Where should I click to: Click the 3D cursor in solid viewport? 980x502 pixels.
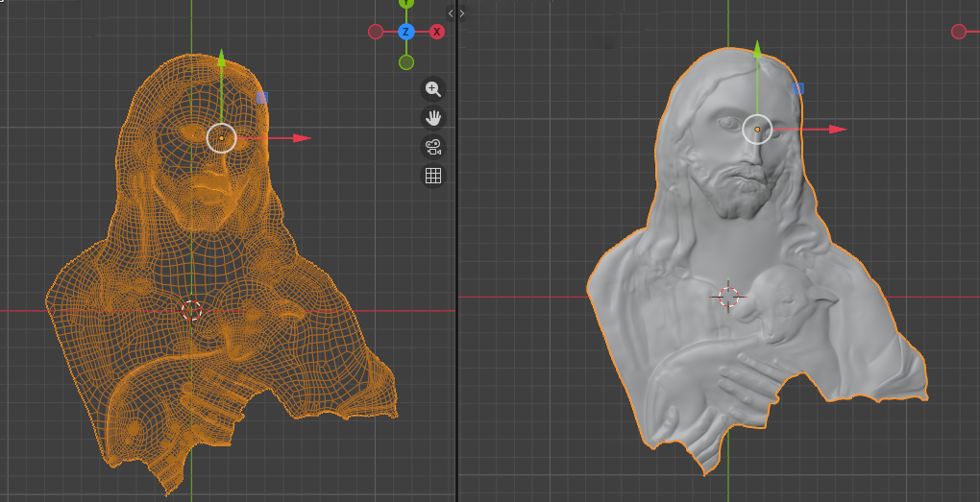pos(728,297)
